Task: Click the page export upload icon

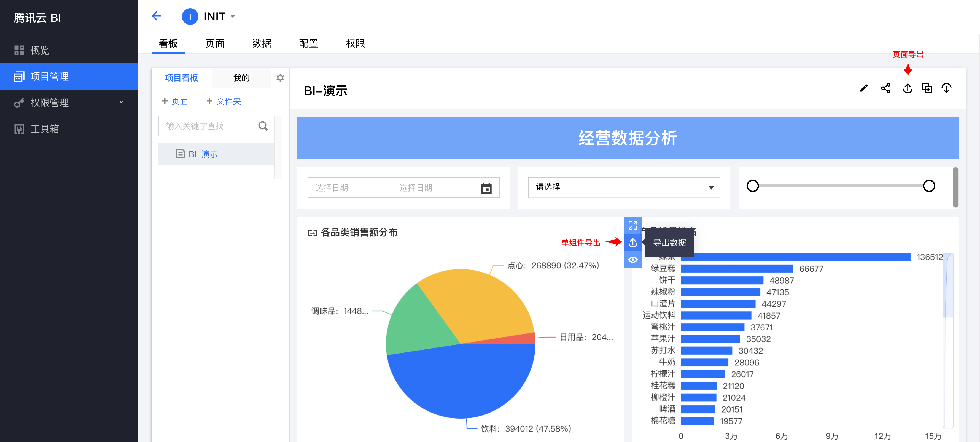Action: (907, 89)
